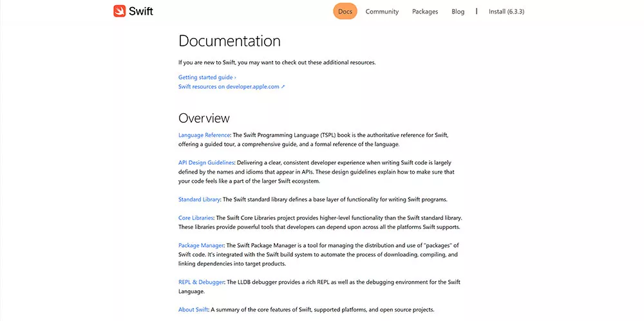
Task: Click the Swift wordmark text in header
Action: (x=141, y=12)
